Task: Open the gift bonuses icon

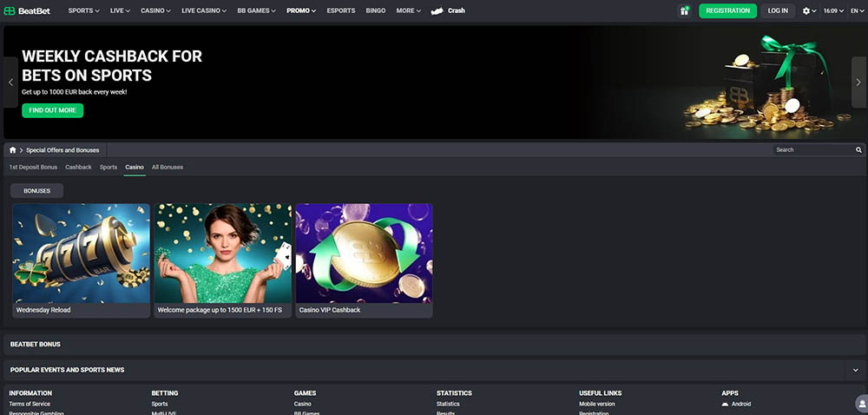Action: (685, 10)
